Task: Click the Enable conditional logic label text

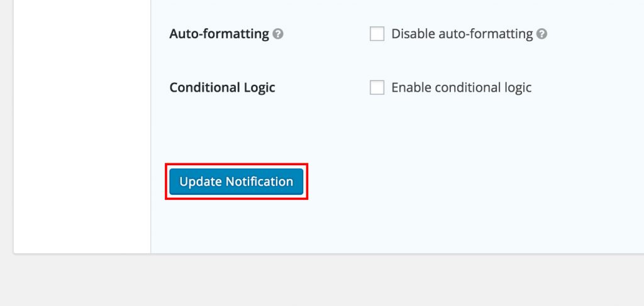Action: [x=461, y=87]
